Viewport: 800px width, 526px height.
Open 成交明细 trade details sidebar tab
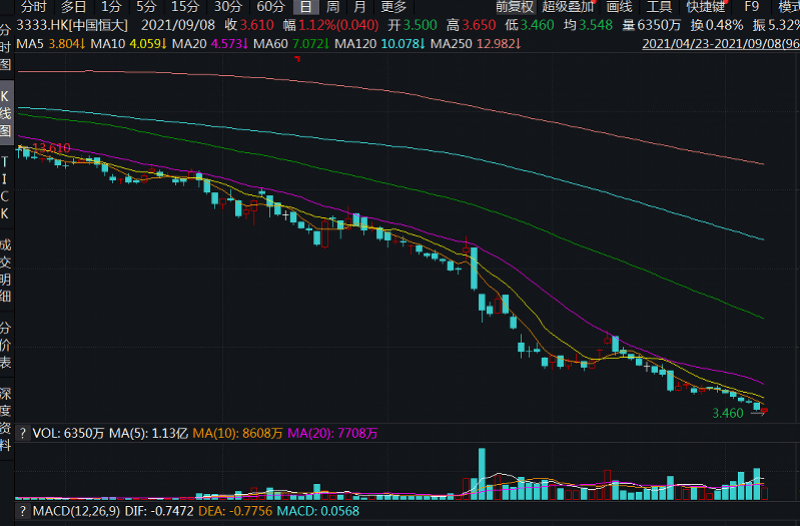(6, 270)
